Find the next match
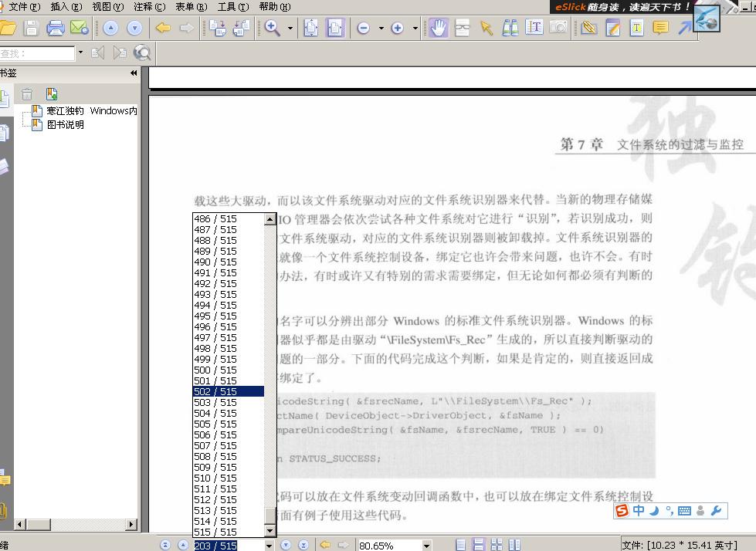 pos(119,52)
